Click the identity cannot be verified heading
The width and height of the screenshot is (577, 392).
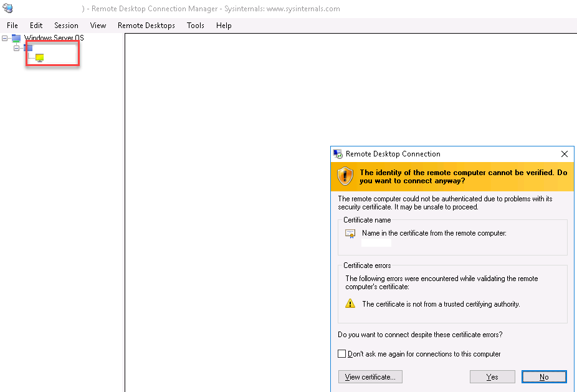[x=464, y=176]
